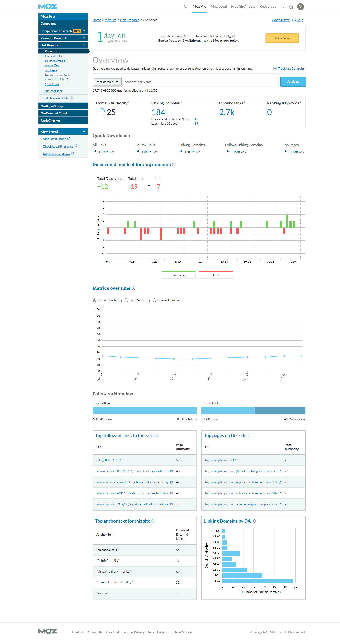This screenshot has height=644, width=340.
Task: Open external icon beside fightinforphilly.com top page
Action: [x=235, y=460]
